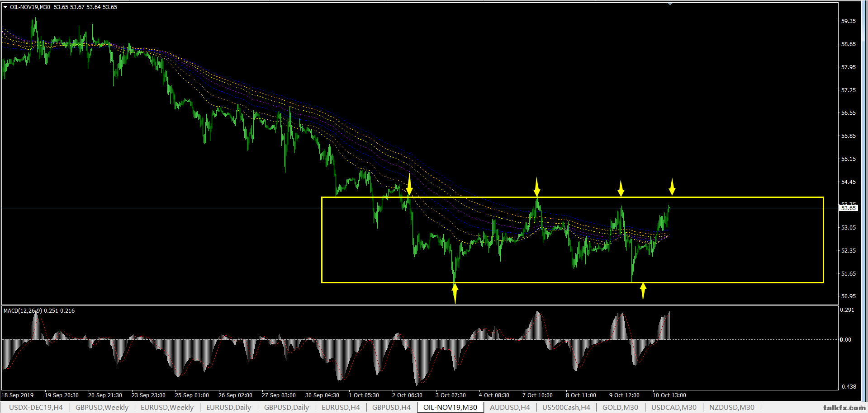Viewport: 868px width, 413px height.
Task: Switch to the USDX-DEC19,H4 chart tab
Action: tap(36, 407)
